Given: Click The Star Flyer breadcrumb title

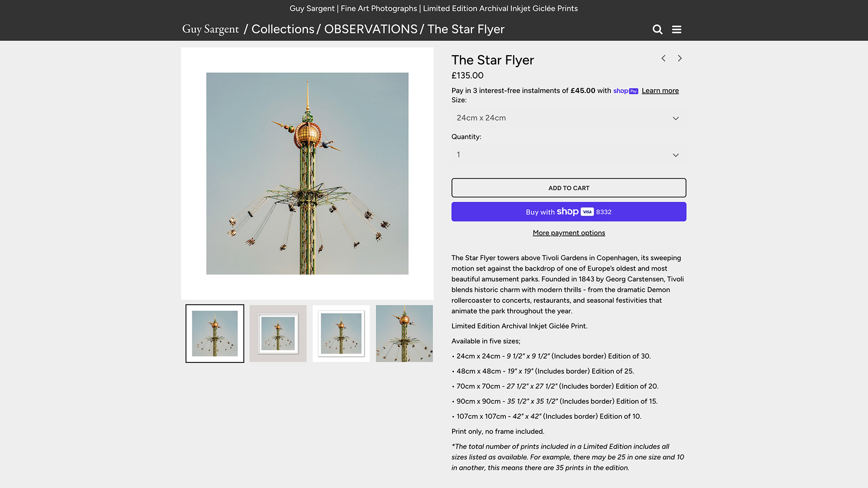Looking at the screenshot, I should [x=466, y=29].
